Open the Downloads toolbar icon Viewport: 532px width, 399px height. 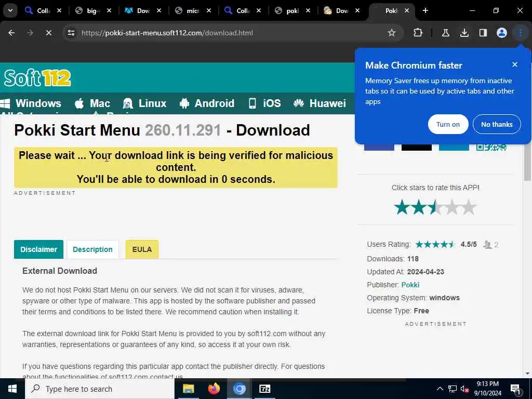tap(464, 33)
